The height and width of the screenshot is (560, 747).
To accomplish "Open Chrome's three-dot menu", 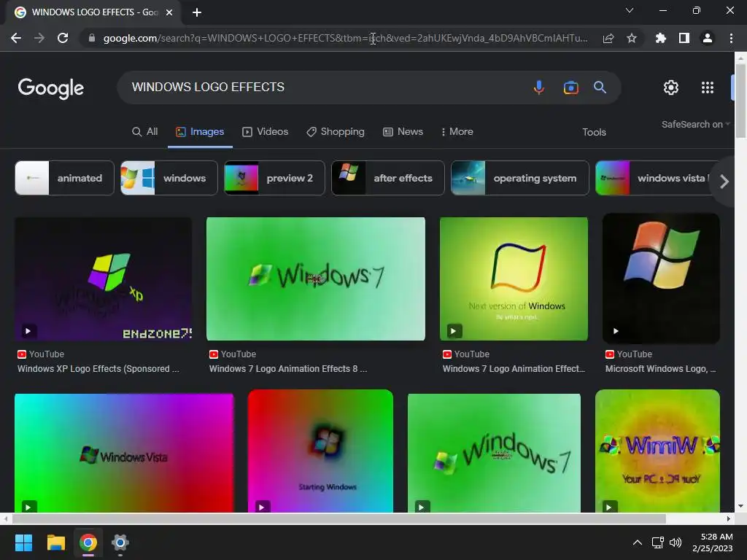I will 731,38.
